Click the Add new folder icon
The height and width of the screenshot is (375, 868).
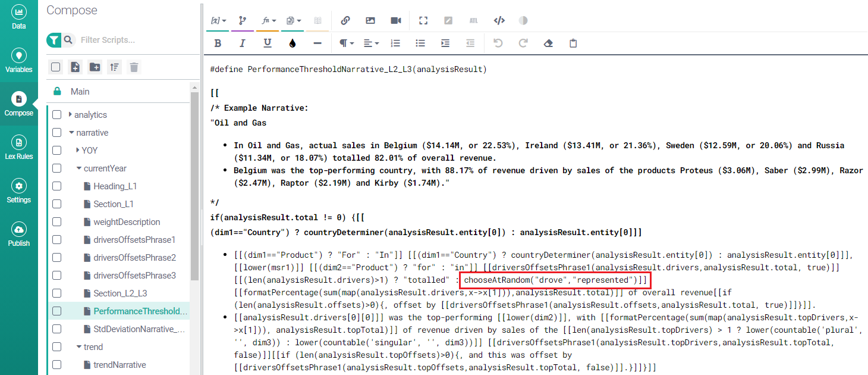[x=95, y=67]
